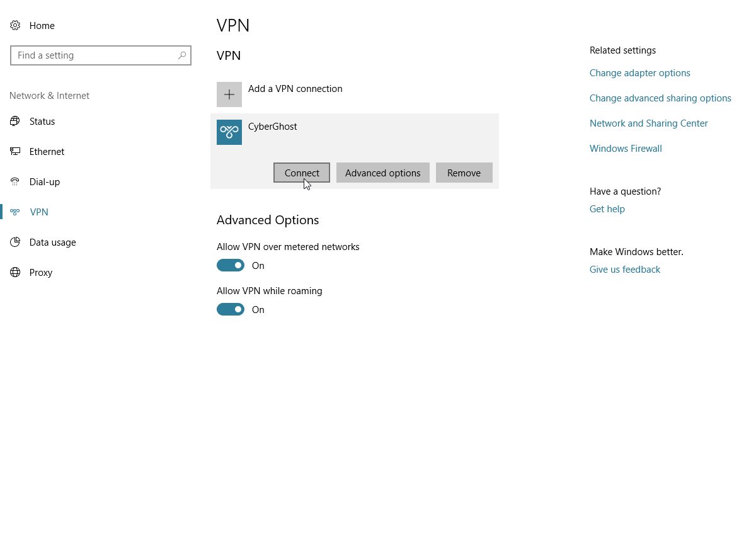The width and height of the screenshot is (756, 541).
Task: Select the VPN sidebar label
Action: click(x=39, y=212)
